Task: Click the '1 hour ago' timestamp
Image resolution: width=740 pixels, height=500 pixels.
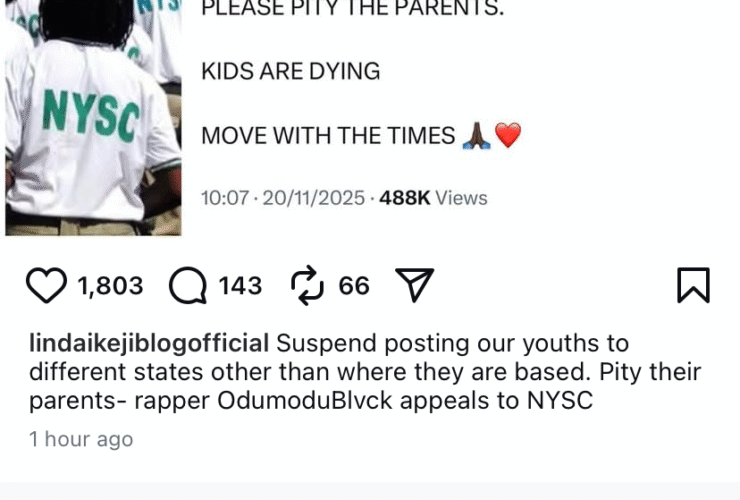Action: (81, 439)
